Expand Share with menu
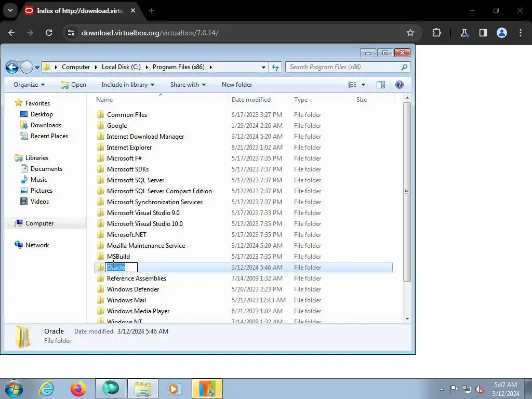 pyautogui.click(x=188, y=85)
